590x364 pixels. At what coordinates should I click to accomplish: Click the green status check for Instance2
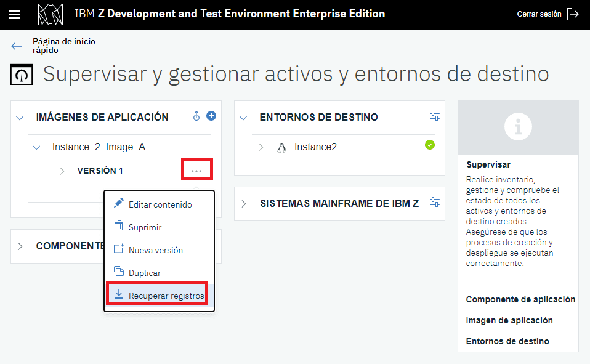430,145
